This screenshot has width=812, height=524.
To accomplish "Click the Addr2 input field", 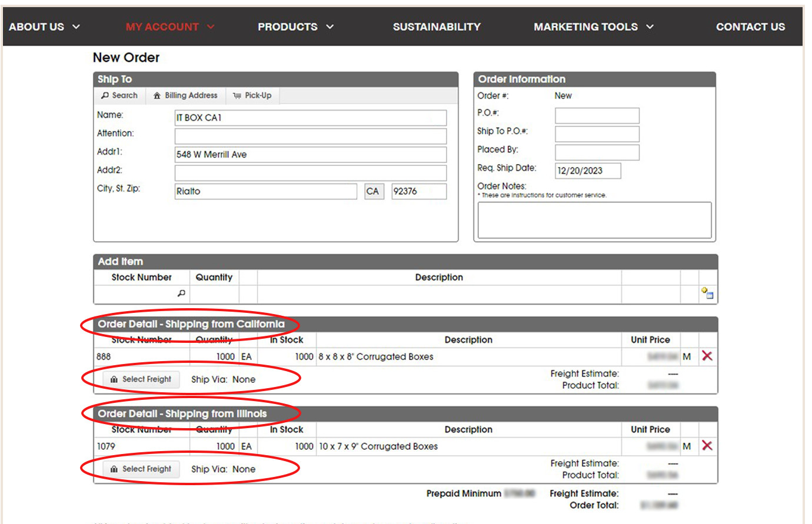I will click(x=311, y=173).
